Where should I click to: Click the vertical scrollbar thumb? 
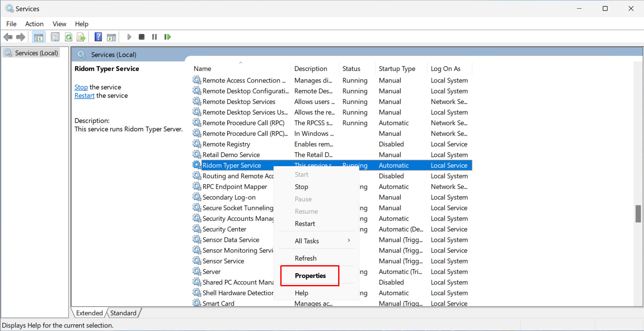point(638,213)
